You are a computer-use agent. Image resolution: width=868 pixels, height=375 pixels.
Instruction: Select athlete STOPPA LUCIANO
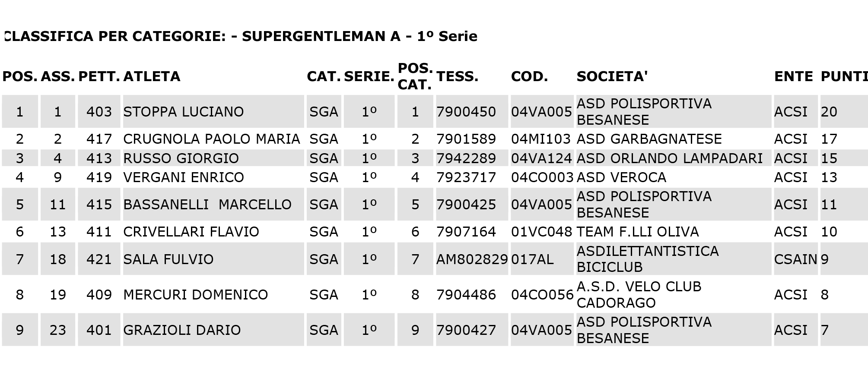click(184, 112)
